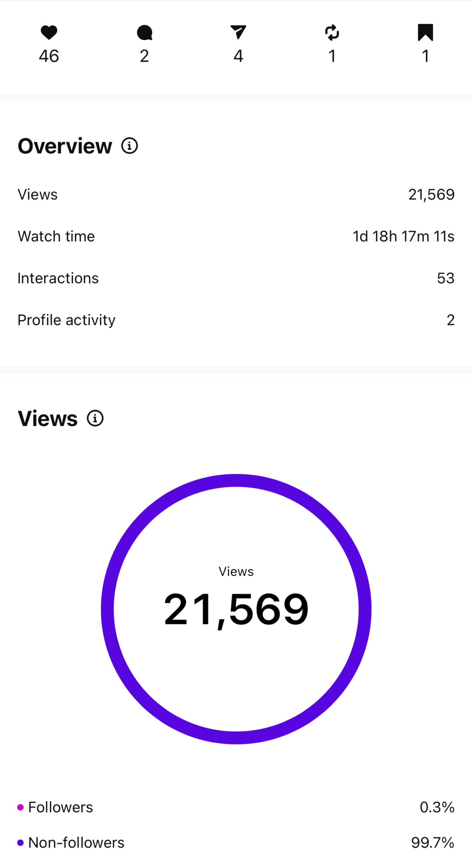Image resolution: width=472 pixels, height=868 pixels.
Task: Tap the Non-followers legend label
Action: point(76,843)
